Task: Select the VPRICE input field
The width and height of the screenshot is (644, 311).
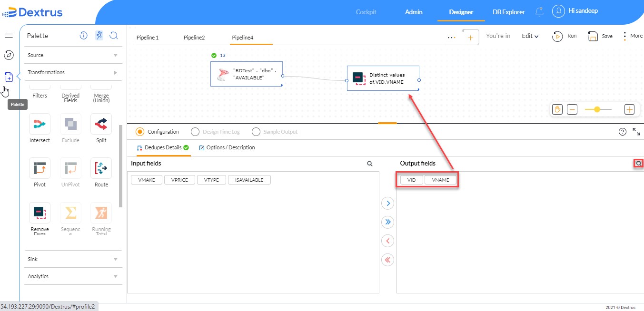Action: (179, 180)
